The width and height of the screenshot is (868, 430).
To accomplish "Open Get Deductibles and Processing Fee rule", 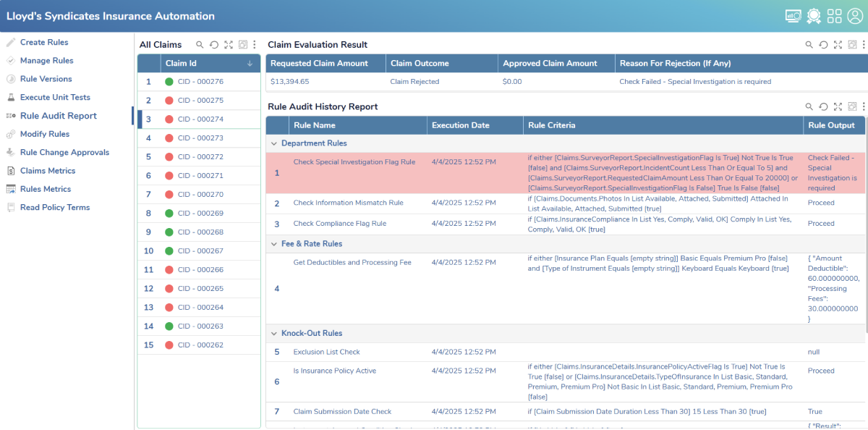I will [352, 262].
